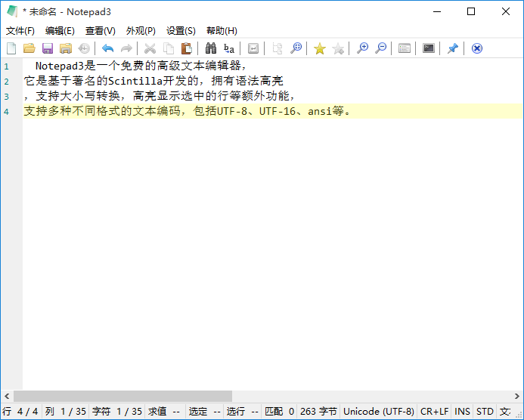Open the 查看(V) menu

click(x=101, y=31)
